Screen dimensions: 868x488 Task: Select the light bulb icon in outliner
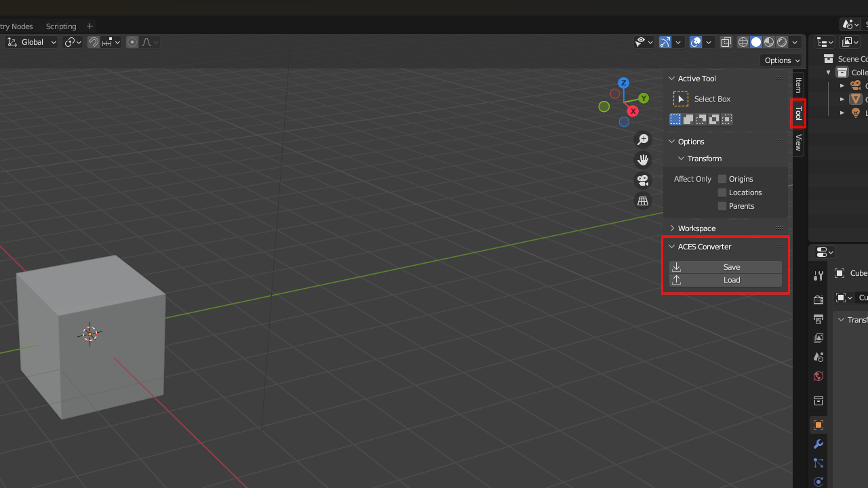coord(856,113)
